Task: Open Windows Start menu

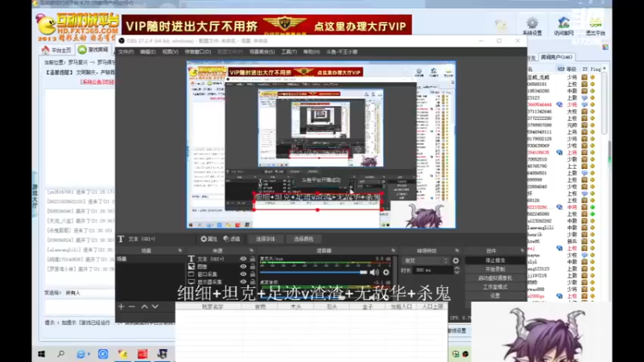Action: 42,354
